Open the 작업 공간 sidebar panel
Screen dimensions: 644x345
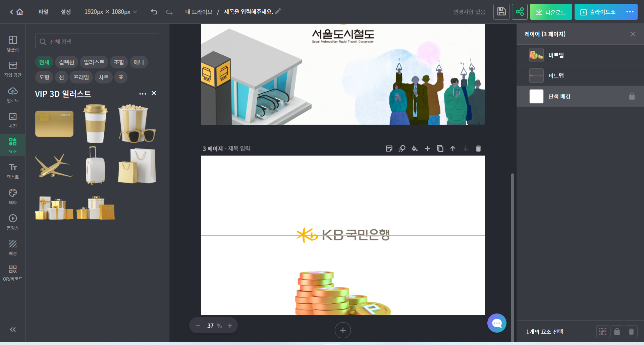click(13, 69)
